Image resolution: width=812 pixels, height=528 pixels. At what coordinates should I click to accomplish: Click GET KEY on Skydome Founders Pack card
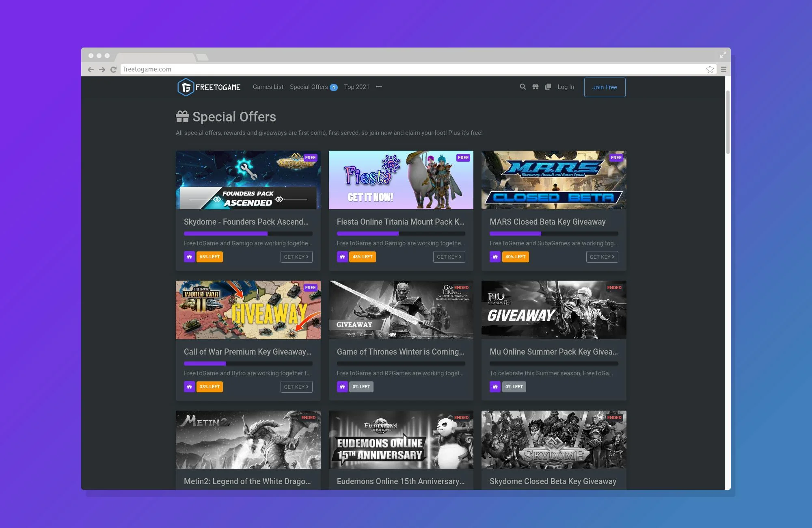click(x=296, y=257)
